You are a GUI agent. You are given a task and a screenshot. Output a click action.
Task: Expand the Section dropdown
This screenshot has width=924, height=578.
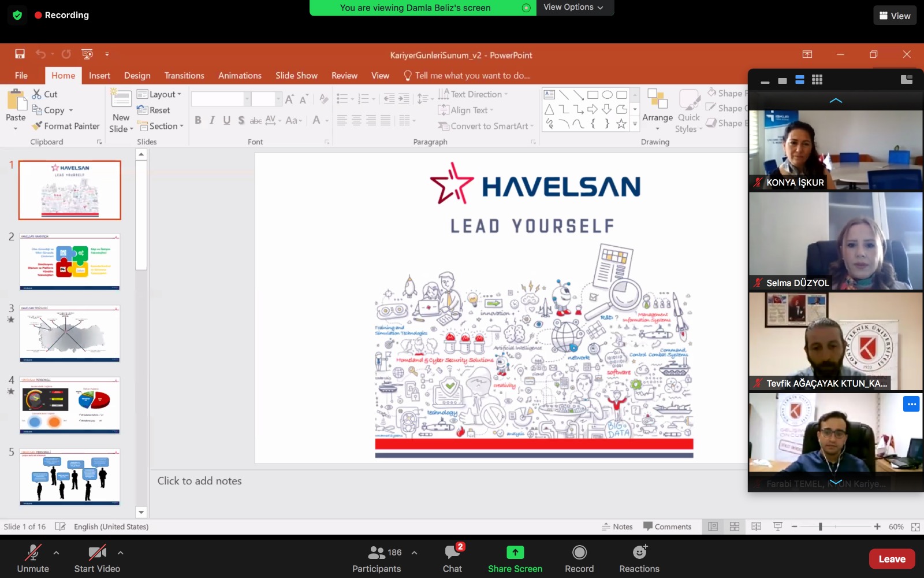pos(161,126)
